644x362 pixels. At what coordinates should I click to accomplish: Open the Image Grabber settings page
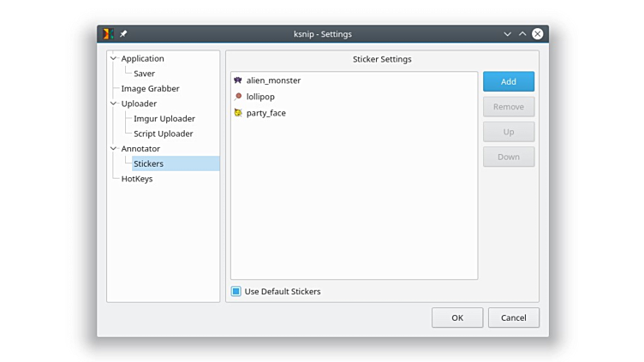tap(150, 89)
